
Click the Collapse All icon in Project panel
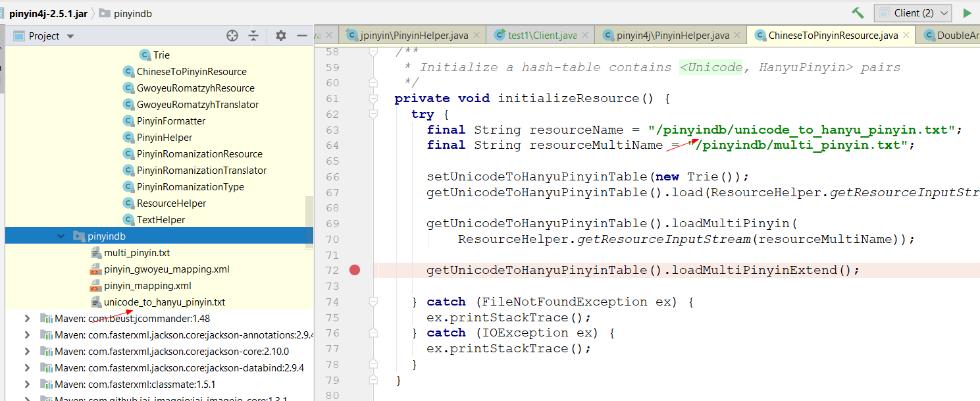pyautogui.click(x=253, y=36)
